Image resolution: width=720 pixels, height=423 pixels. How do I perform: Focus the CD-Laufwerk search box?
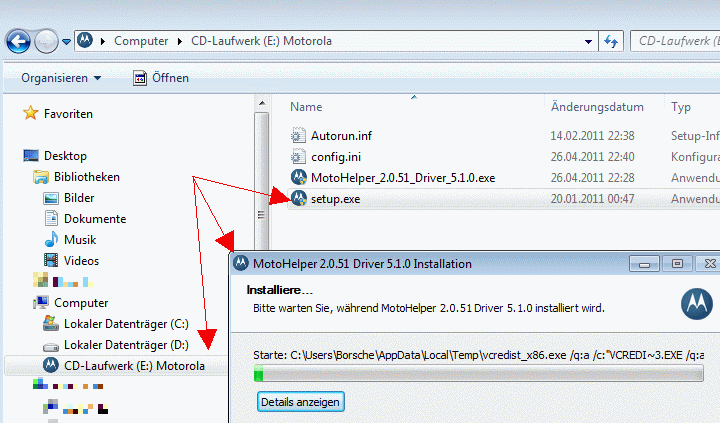(675, 41)
